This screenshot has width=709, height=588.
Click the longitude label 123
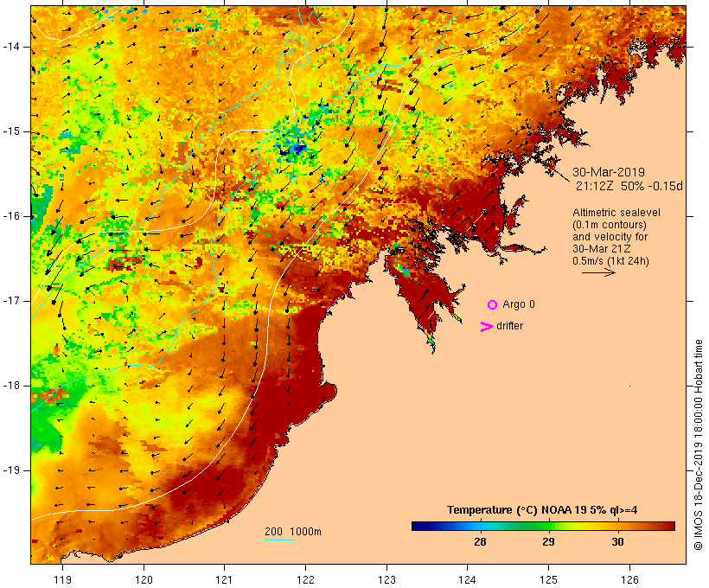(x=386, y=579)
